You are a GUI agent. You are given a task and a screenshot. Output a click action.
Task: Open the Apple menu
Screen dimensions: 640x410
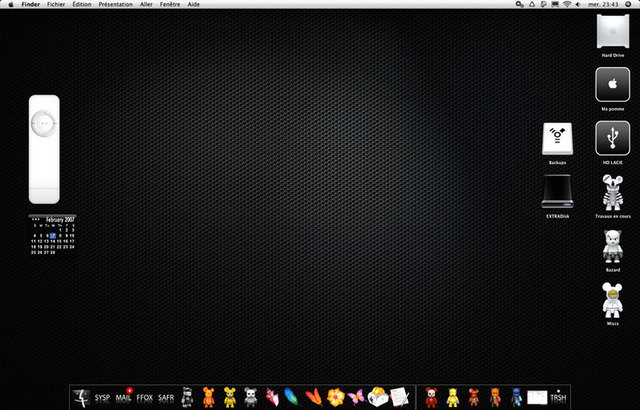tap(9, 5)
